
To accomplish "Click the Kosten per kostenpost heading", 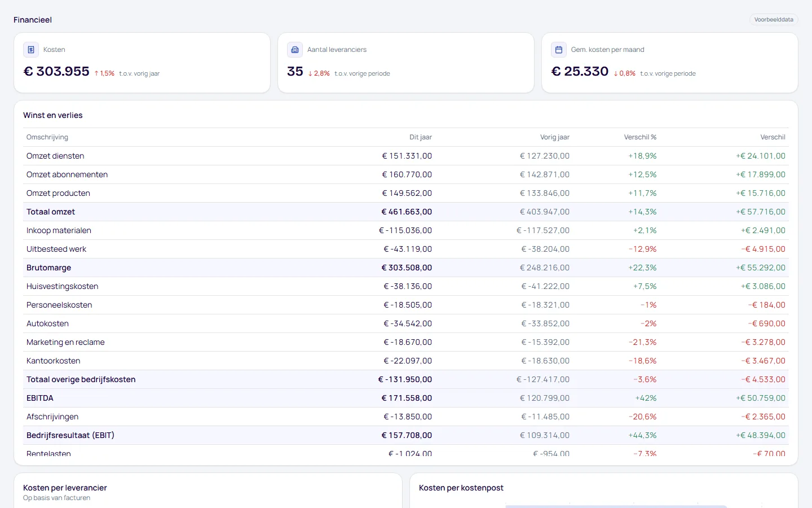I will 461,488.
